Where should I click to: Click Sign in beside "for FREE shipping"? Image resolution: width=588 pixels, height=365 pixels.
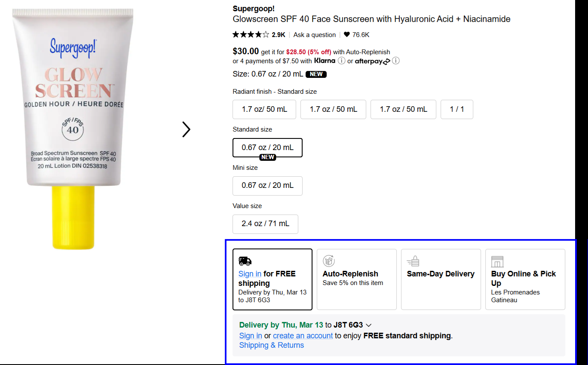click(250, 274)
